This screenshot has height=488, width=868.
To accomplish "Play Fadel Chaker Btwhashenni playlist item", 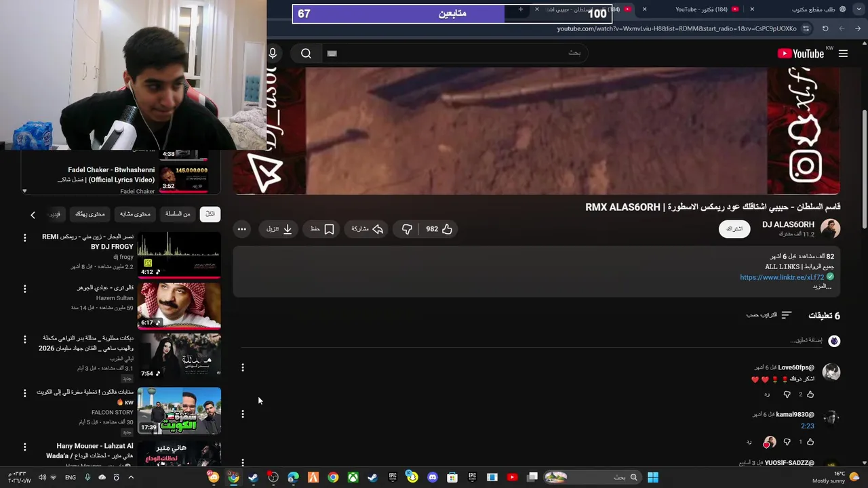I will (x=122, y=178).
